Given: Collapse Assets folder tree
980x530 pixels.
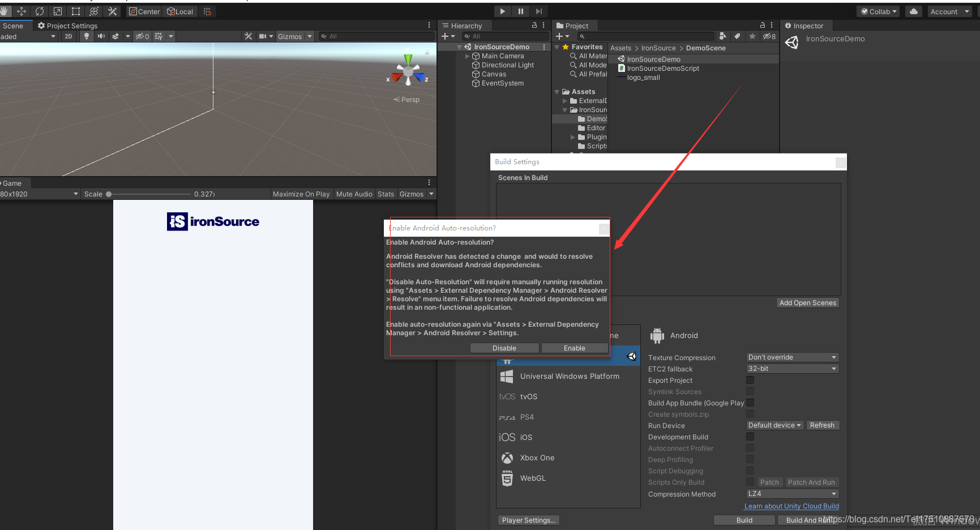Looking at the screenshot, I should click(557, 92).
